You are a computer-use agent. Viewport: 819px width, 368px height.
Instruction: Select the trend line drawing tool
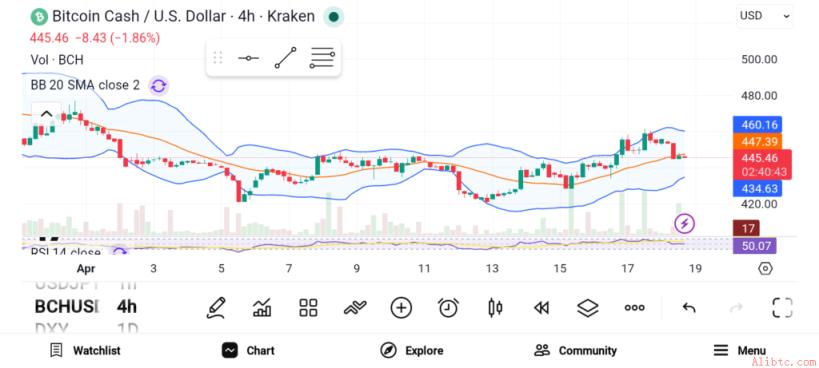[286, 57]
